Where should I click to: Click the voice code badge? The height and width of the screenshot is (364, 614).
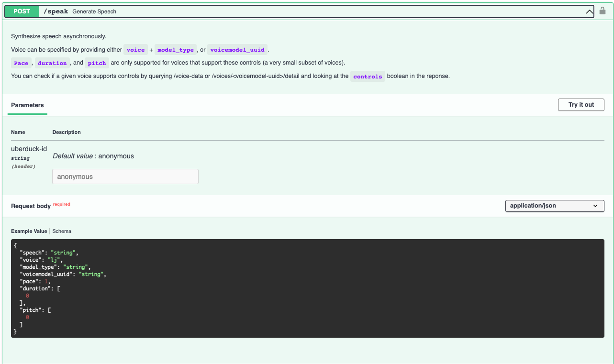point(135,49)
